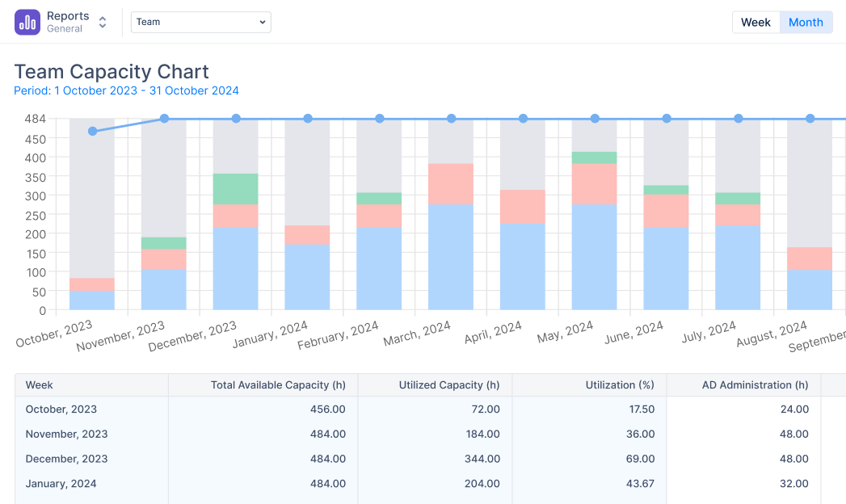Open the Team dropdown

click(x=200, y=22)
